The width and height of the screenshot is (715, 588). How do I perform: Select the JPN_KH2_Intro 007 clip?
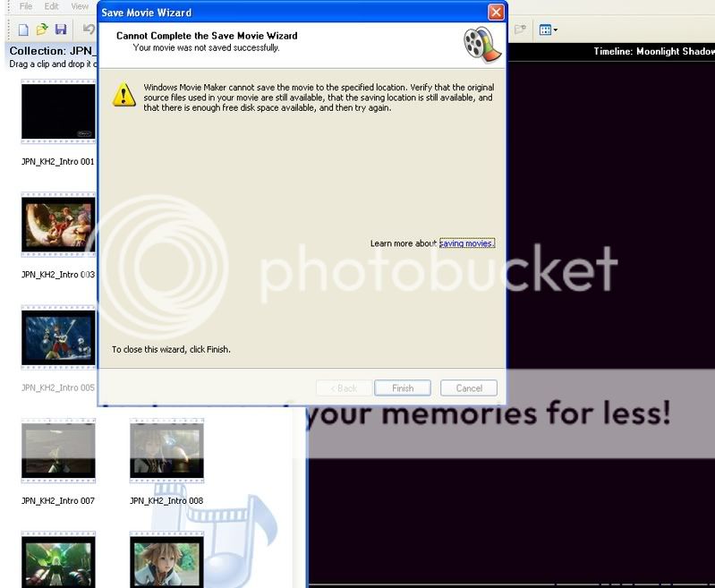point(58,450)
